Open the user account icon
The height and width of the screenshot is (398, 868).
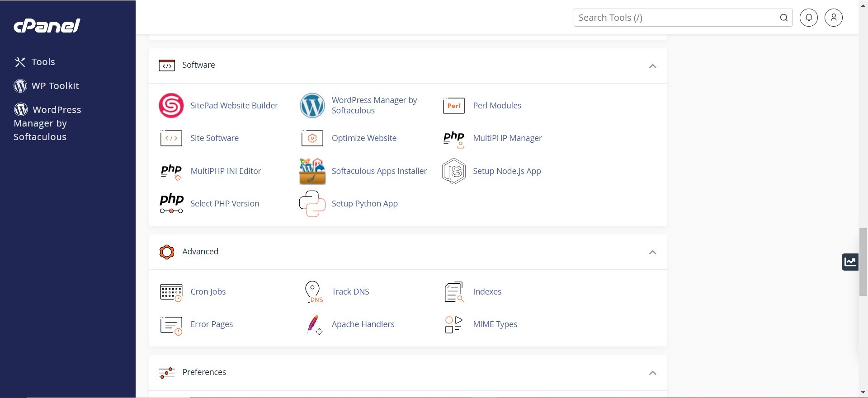pos(834,18)
